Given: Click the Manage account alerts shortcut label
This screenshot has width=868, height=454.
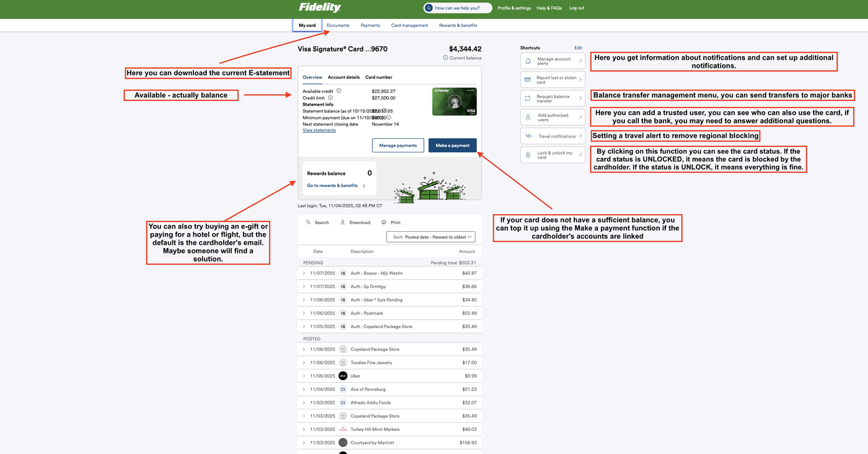Looking at the screenshot, I should (x=554, y=61).
